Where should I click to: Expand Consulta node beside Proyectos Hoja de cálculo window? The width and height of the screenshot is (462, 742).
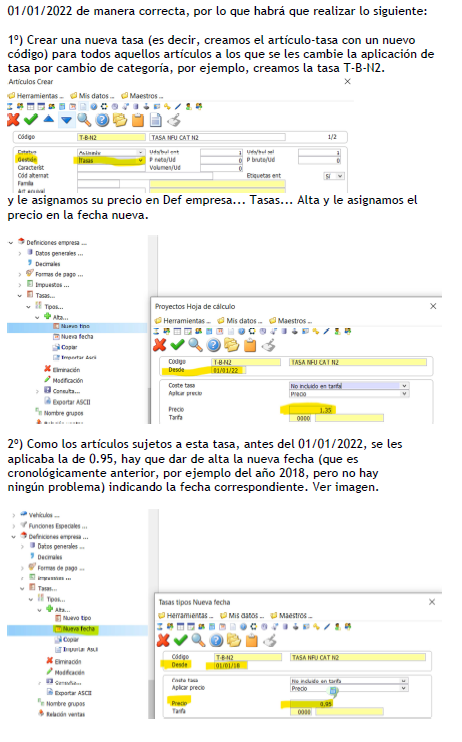[37, 391]
